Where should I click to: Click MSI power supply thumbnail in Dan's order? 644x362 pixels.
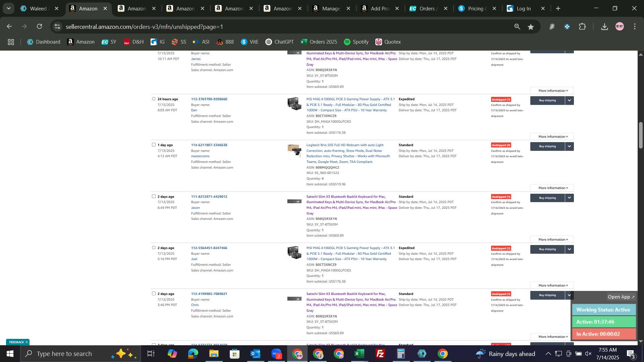click(294, 104)
